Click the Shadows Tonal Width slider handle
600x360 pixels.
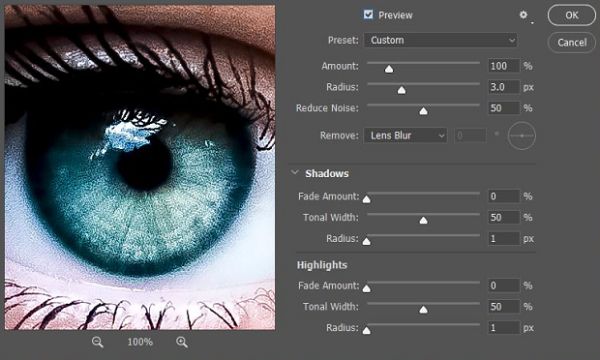423,220
